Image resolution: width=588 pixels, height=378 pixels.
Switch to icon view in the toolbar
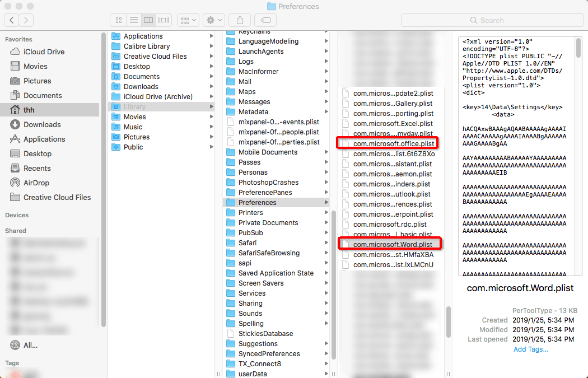(118, 20)
